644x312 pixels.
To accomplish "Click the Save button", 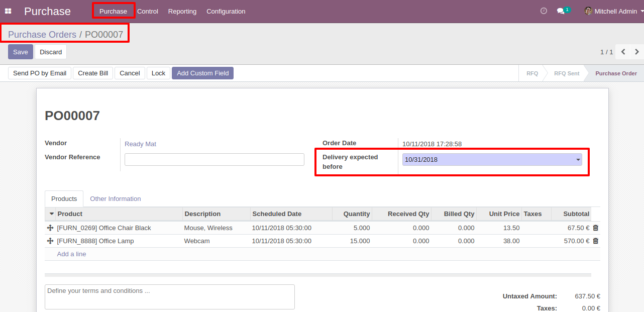I will click(21, 52).
